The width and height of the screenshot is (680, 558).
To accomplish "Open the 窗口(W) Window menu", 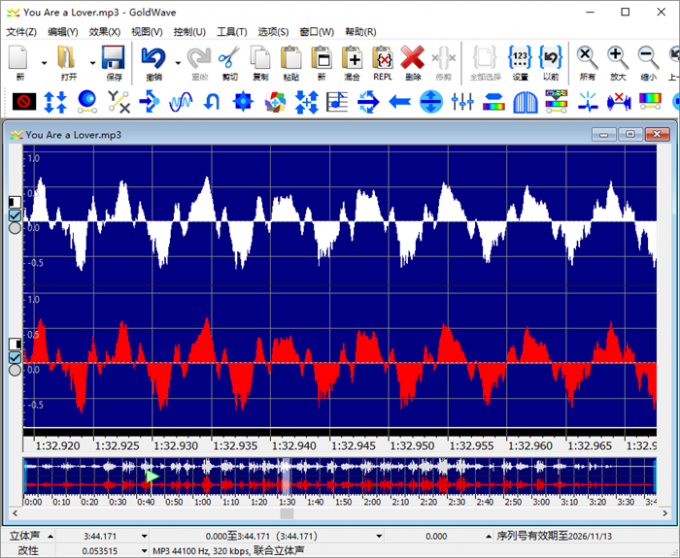I will point(317,32).
